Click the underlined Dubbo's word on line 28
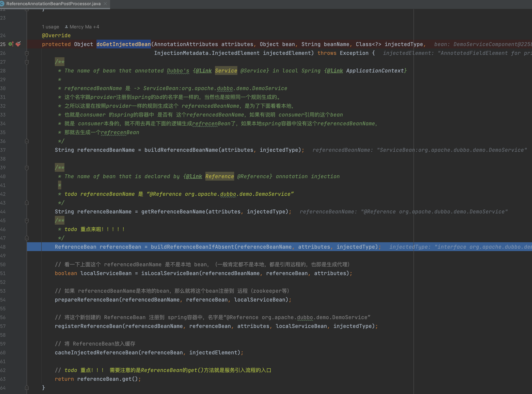 [178, 71]
